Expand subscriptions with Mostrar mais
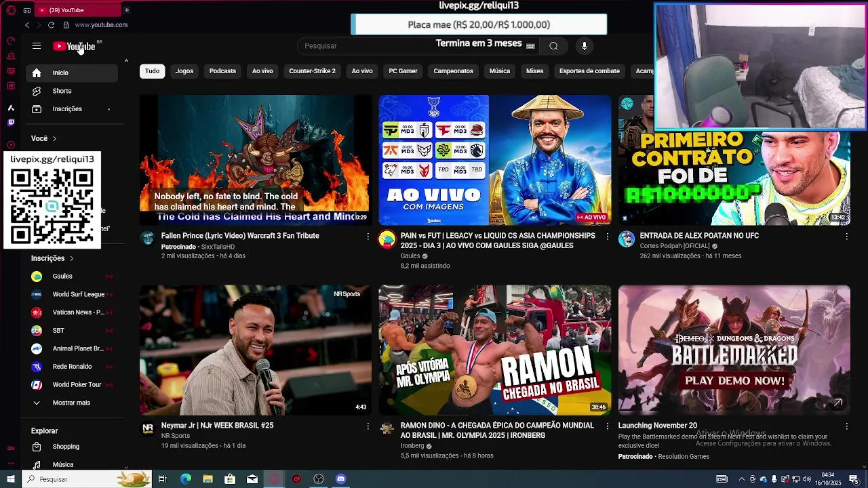Screen dimensions: 868x488 click(72, 403)
